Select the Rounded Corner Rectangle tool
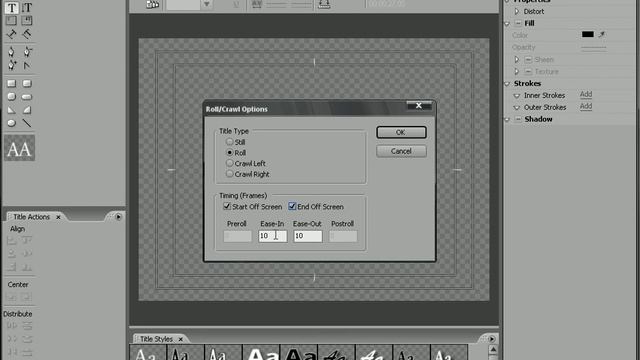This screenshot has width=640, height=360. pos(27,84)
